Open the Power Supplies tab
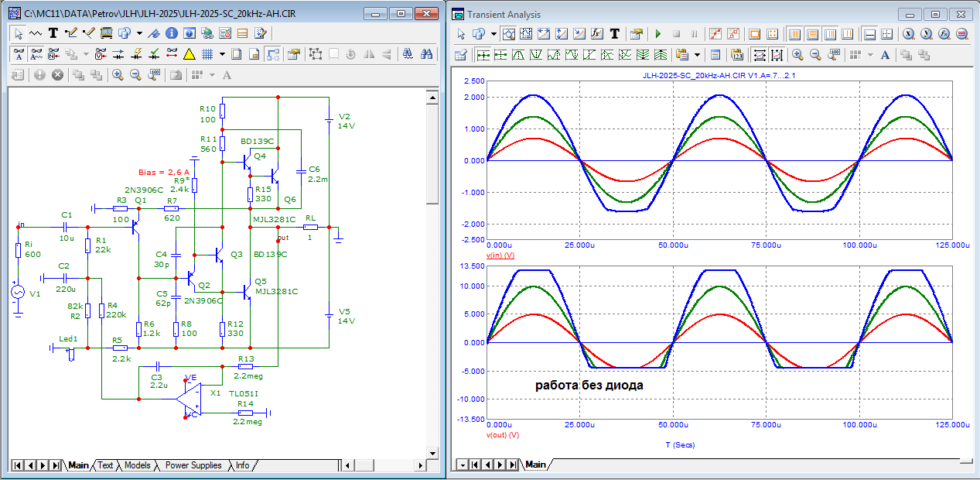Screen dimensions: 980x480 click(x=193, y=465)
